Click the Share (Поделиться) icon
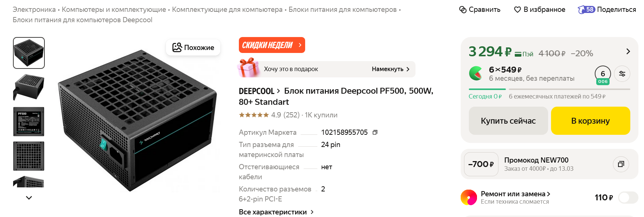644x217 pixels. [586, 10]
